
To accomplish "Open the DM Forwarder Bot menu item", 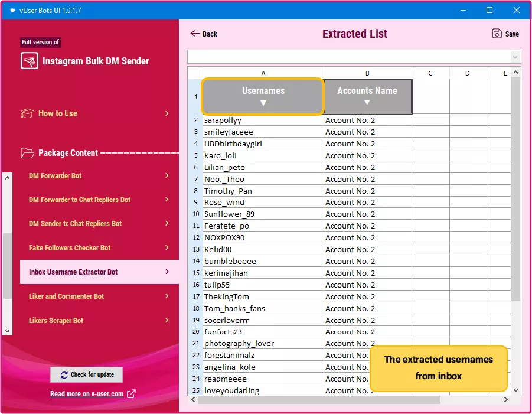I will (99, 176).
